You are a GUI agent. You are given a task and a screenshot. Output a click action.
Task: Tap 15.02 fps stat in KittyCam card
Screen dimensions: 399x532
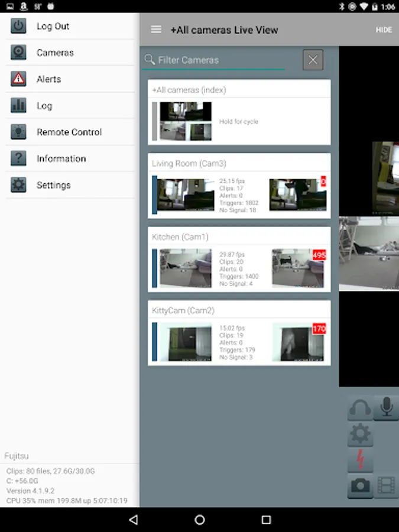(x=232, y=328)
